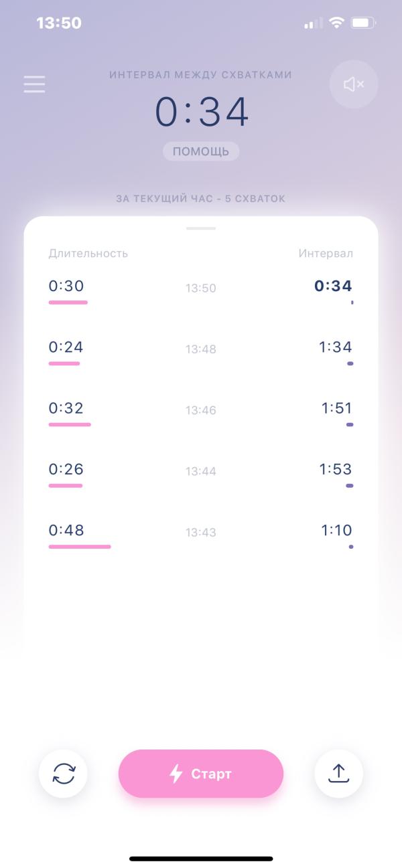Open the 13:44 contraction entry
Viewport: 402px width, 868px height.
[x=201, y=474]
